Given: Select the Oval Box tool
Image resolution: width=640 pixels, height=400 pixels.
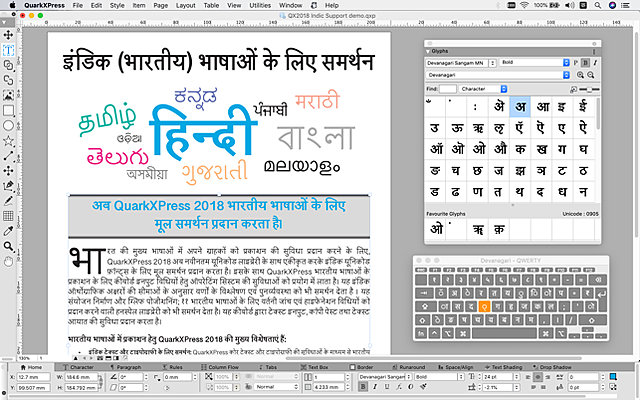Looking at the screenshot, I should (x=8, y=126).
